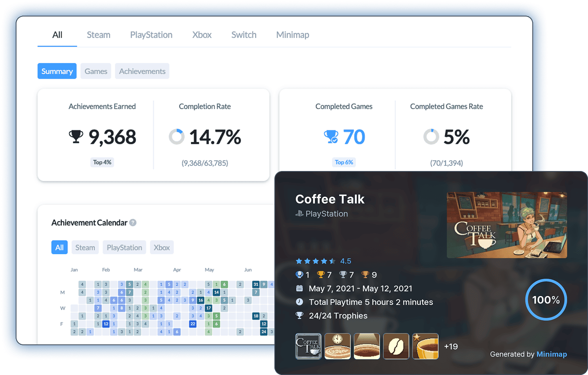588x375 pixels.
Task: Select the starred coffee cup trophy icon
Action: click(x=425, y=346)
